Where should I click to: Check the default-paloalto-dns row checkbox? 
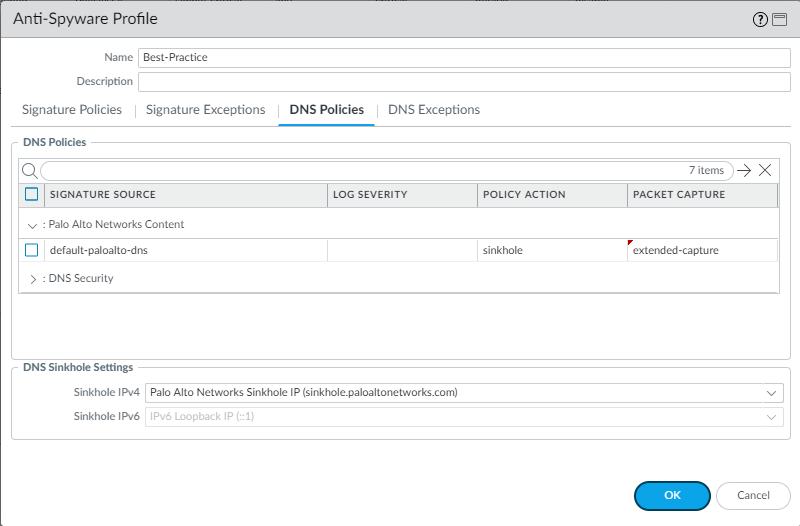coord(32,250)
